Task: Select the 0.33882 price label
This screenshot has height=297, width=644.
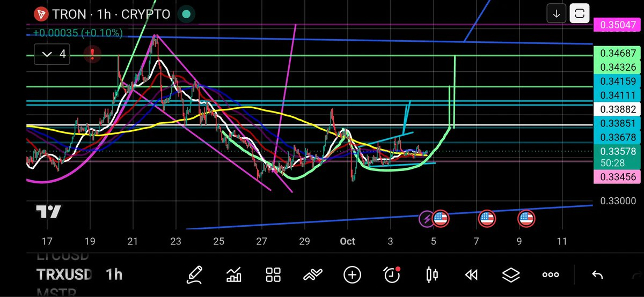Action: (x=616, y=109)
